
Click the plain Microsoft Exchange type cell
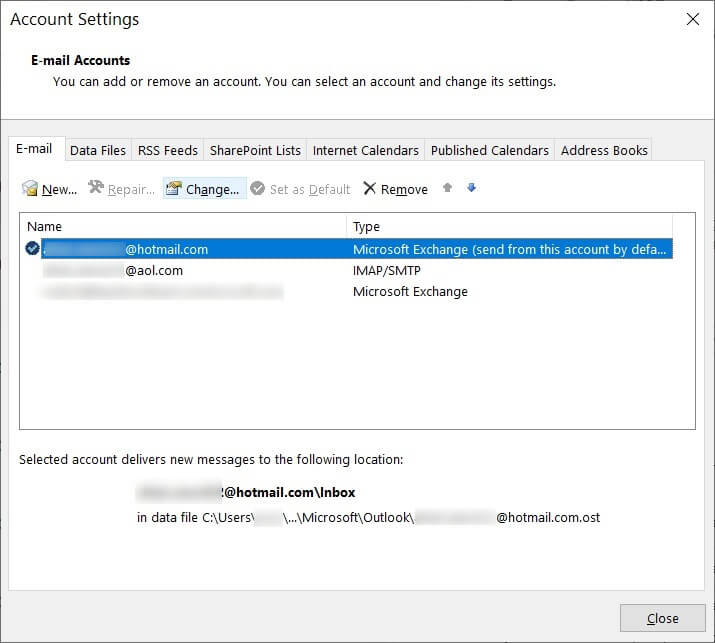tap(410, 291)
